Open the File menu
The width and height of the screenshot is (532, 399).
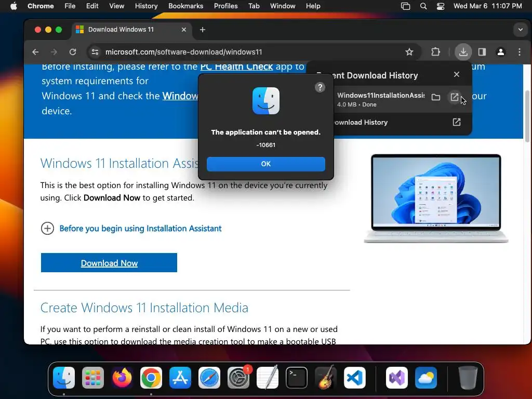(70, 6)
